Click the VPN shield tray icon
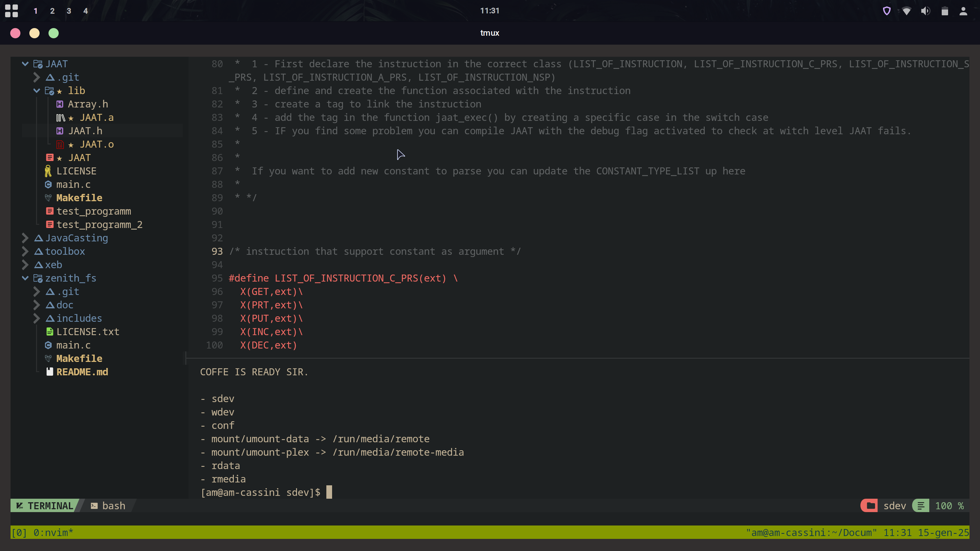The image size is (980, 551). [x=887, y=11]
